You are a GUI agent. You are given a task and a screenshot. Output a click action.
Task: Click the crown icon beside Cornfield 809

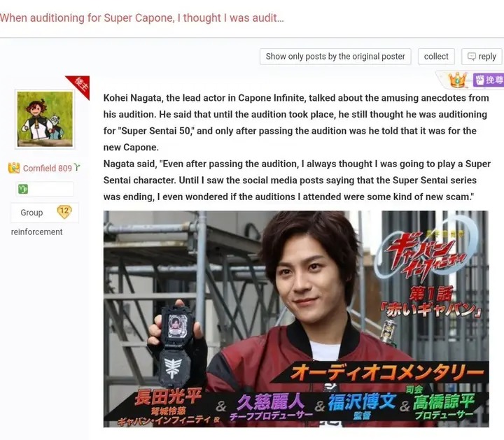[x=14, y=168]
